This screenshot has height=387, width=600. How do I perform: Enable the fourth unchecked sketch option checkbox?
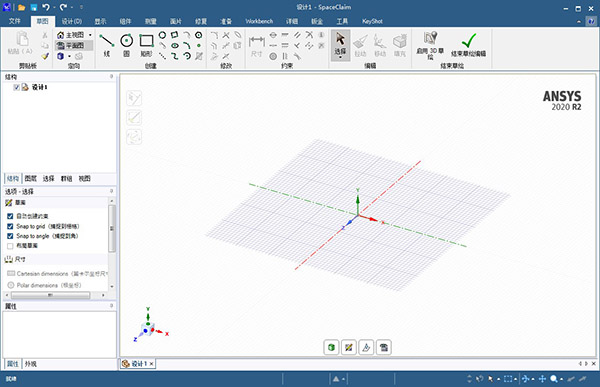click(x=10, y=246)
